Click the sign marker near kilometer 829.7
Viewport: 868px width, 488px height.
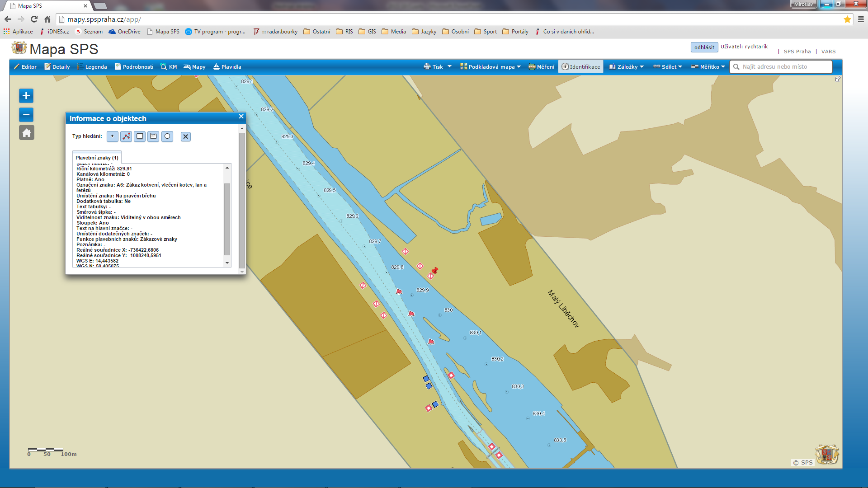click(x=405, y=252)
